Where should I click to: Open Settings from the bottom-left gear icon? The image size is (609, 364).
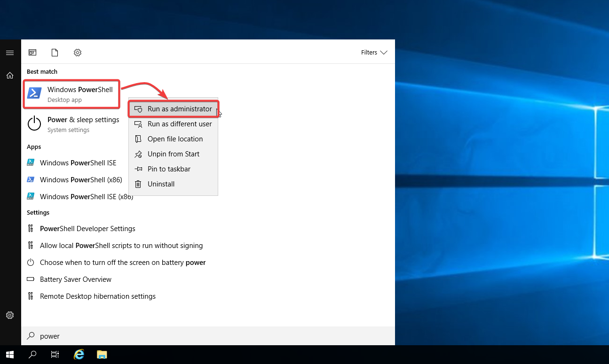(10, 315)
